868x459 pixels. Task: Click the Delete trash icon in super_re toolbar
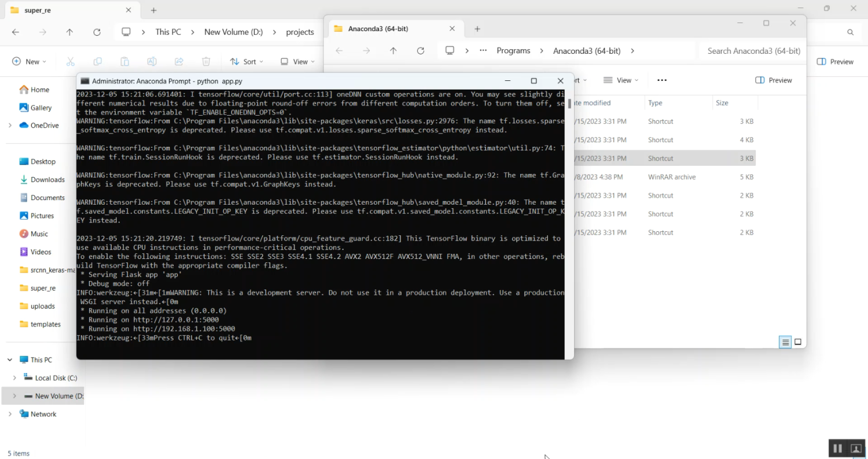206,61
